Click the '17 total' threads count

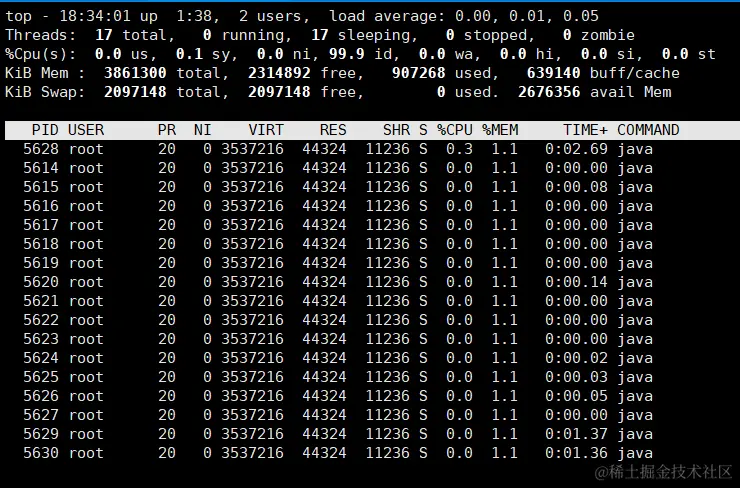(131, 35)
